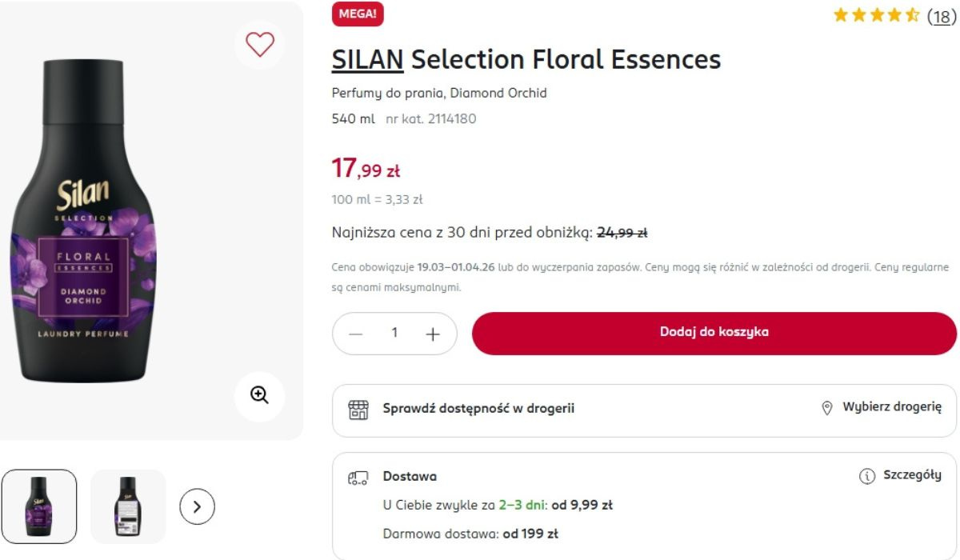960x560 pixels.
Task: Click the magnifier zoom icon on product image
Action: coord(259,395)
